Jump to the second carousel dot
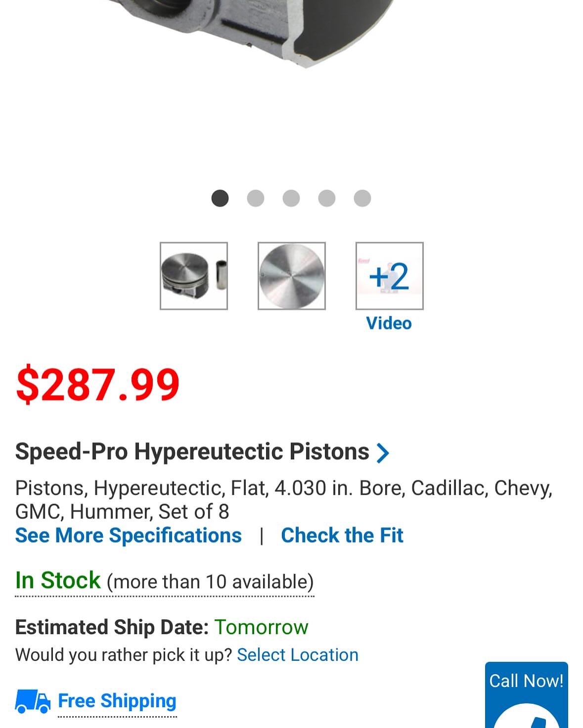 point(256,198)
